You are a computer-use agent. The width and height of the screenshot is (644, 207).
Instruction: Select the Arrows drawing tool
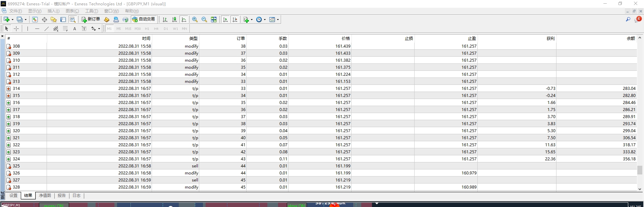coord(94,29)
